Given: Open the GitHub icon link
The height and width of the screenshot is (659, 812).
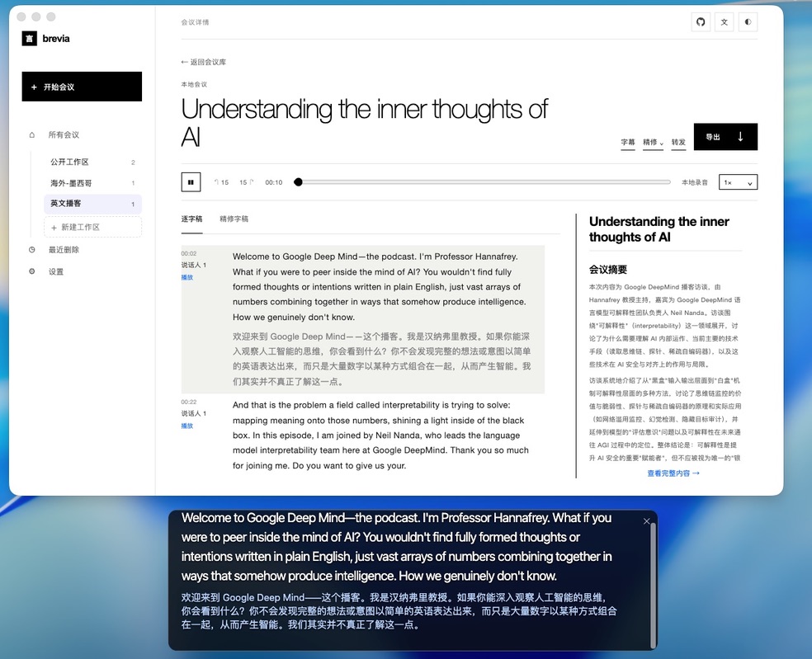Looking at the screenshot, I should [701, 21].
